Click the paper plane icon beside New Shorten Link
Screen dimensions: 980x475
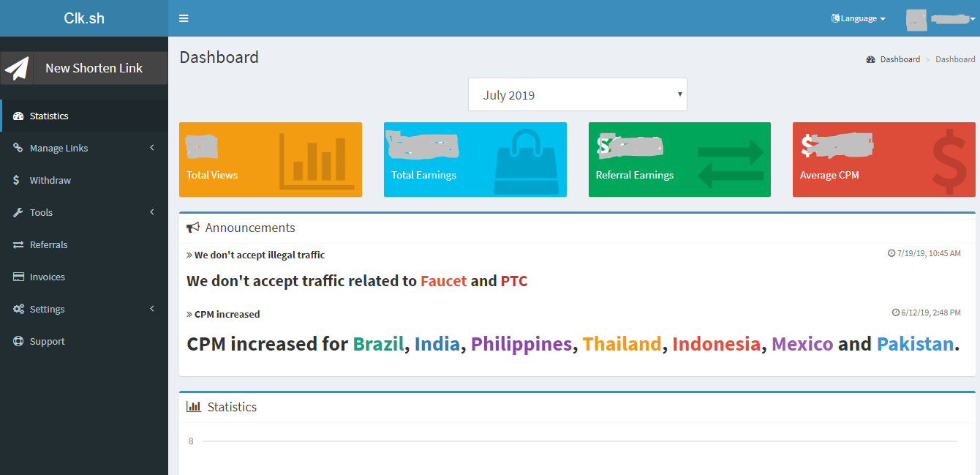click(x=18, y=68)
